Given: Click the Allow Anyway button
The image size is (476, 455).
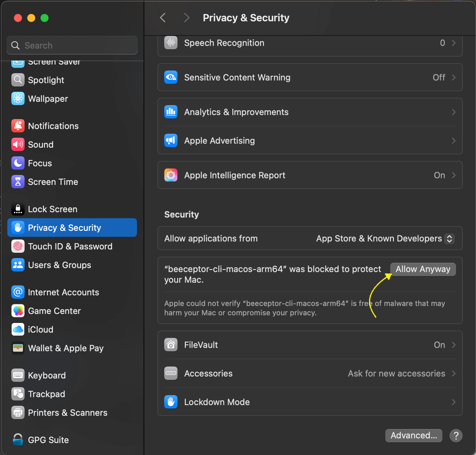Looking at the screenshot, I should click(x=422, y=269).
